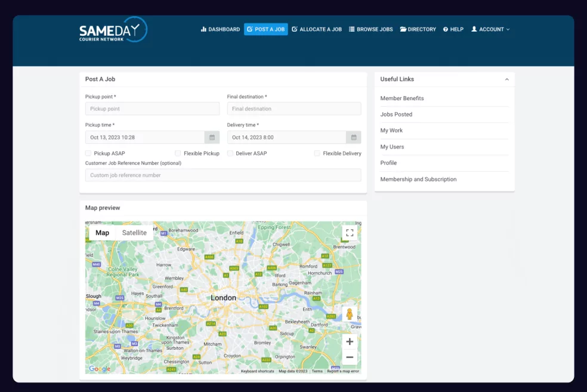Click the Wembley label on map
This screenshot has height=392, width=587.
click(x=174, y=278)
